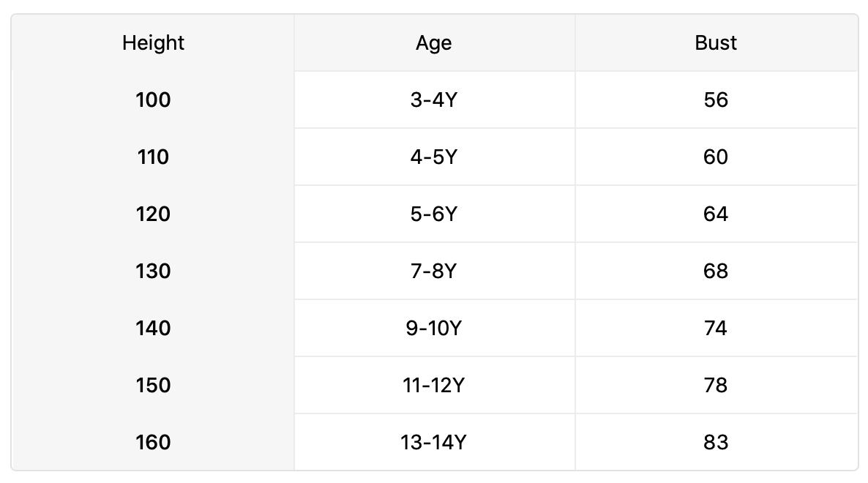Select bust measurement 74

(716, 329)
